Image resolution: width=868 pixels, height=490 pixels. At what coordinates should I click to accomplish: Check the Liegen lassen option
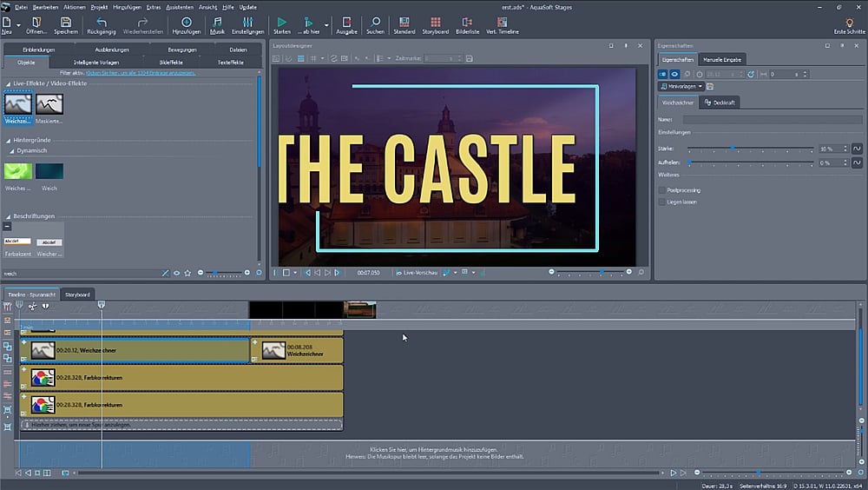point(662,202)
